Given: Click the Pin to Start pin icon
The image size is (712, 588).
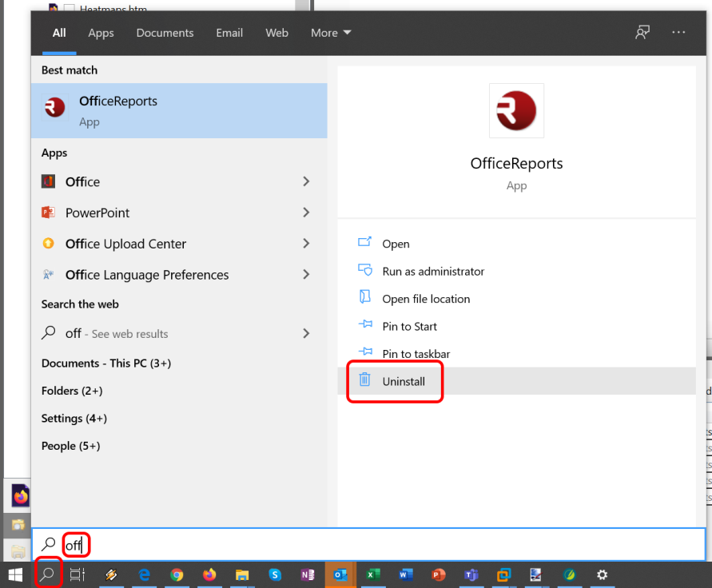Looking at the screenshot, I should [x=365, y=326].
